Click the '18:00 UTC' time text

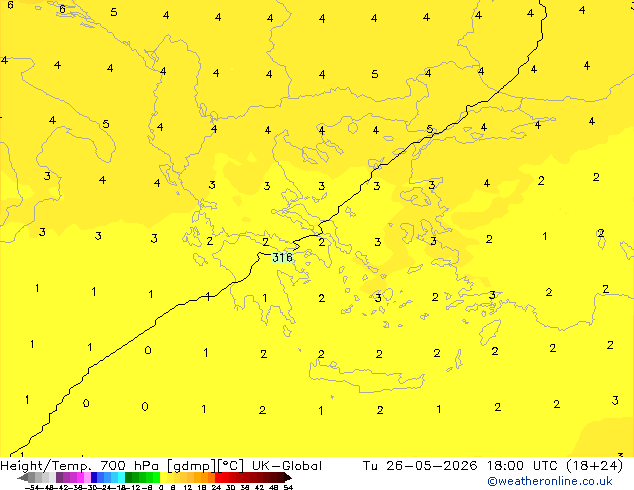pyautogui.click(x=520, y=466)
